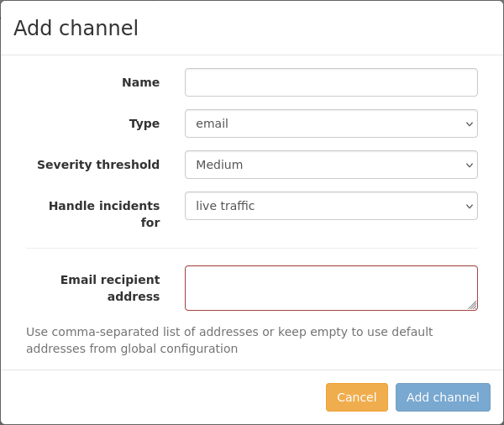Click the Name field label

click(x=141, y=82)
